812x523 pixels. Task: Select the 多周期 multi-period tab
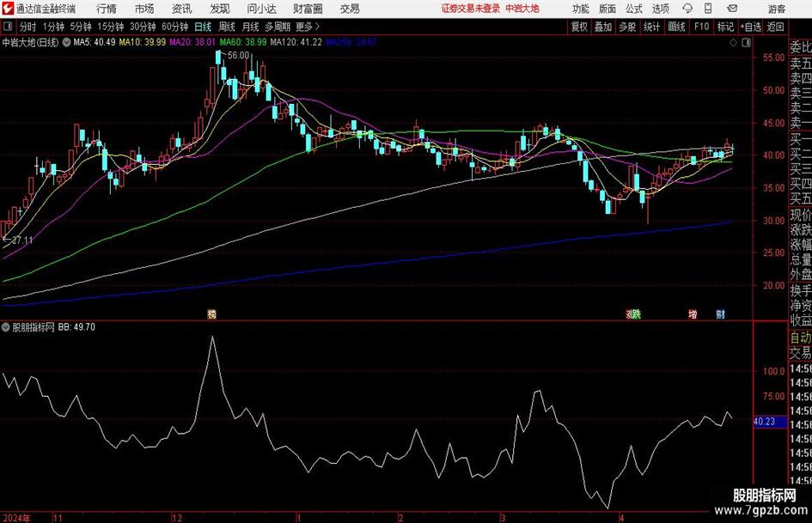pyautogui.click(x=277, y=27)
